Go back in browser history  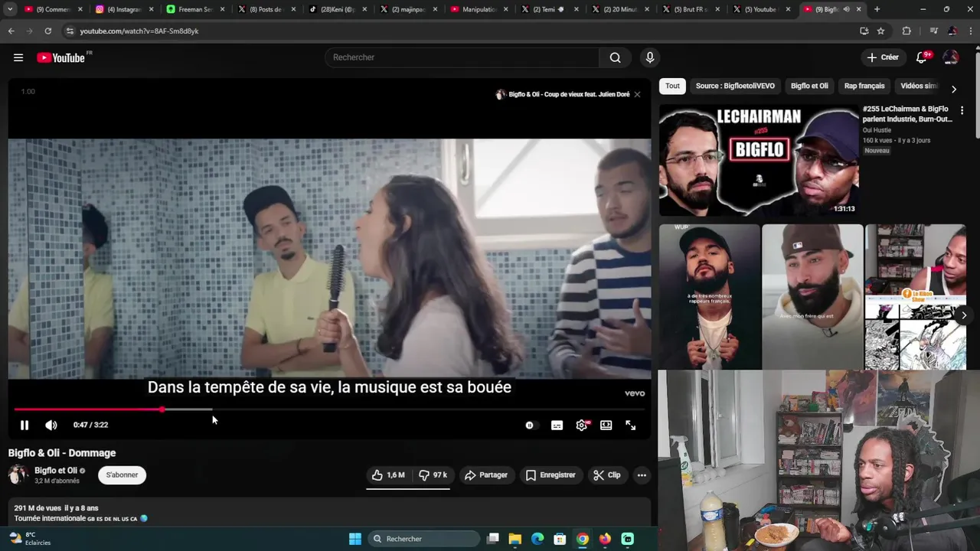click(11, 31)
